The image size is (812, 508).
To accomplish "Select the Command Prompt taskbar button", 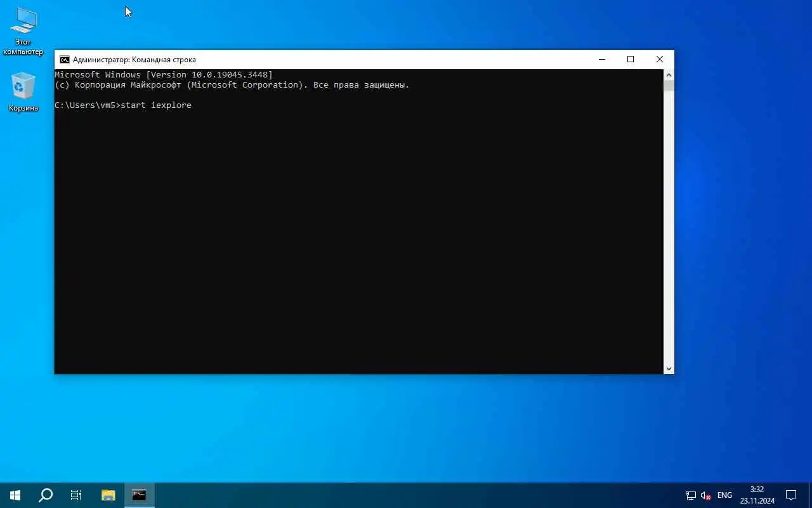I will click(x=139, y=495).
